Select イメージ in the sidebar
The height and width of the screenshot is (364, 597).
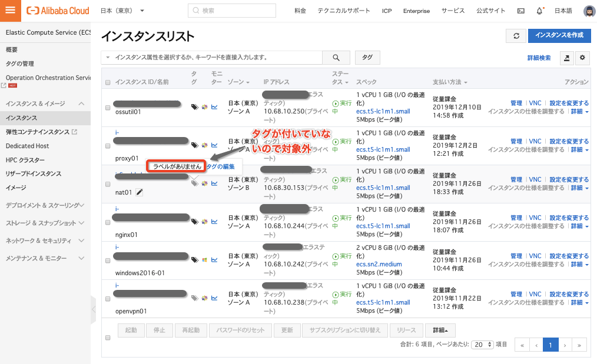16,188
